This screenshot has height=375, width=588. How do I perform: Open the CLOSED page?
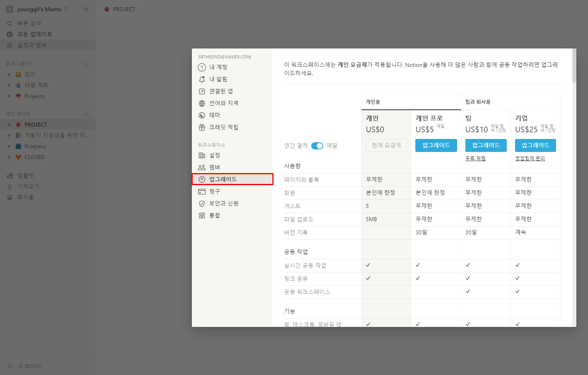point(48,157)
